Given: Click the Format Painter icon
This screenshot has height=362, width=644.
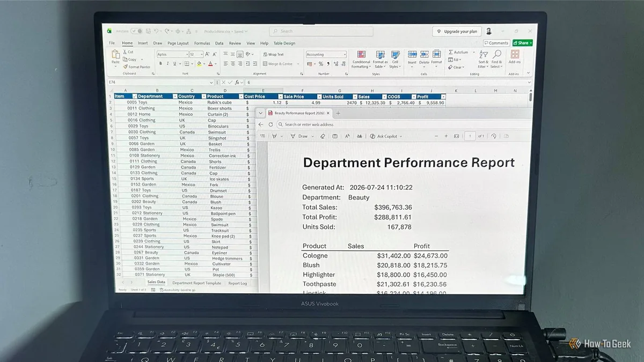Looking at the screenshot, I should point(125,67).
